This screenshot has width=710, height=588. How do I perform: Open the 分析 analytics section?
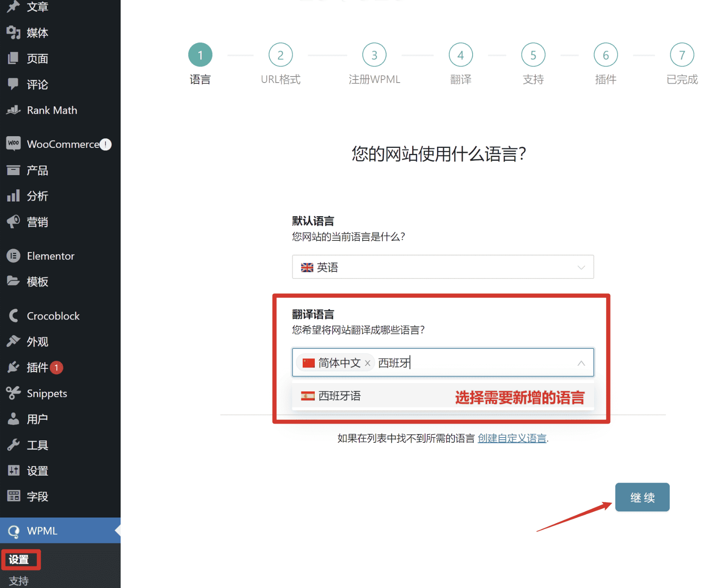(x=37, y=196)
